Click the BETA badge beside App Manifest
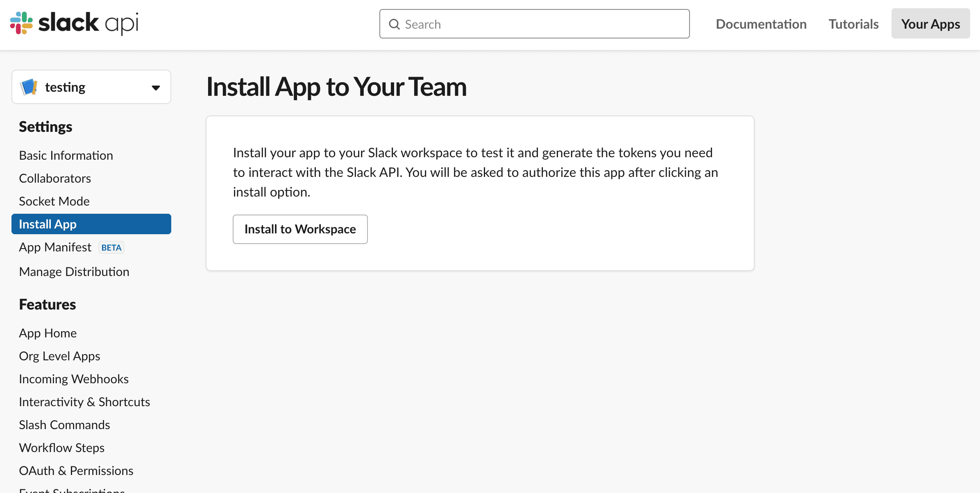980x493 pixels. [111, 248]
